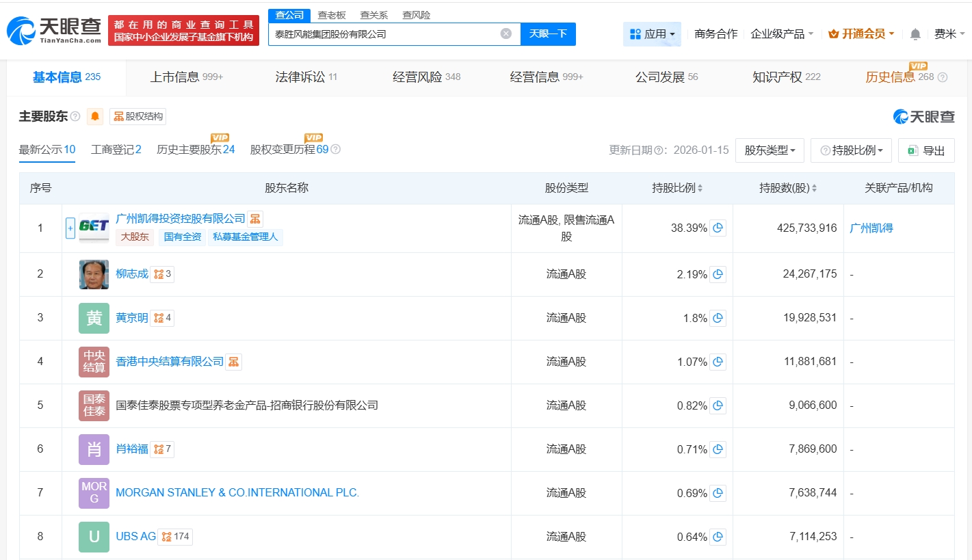Click the orange bell alert icon beside 主要股东
Image resolution: width=972 pixels, height=560 pixels.
point(95,116)
